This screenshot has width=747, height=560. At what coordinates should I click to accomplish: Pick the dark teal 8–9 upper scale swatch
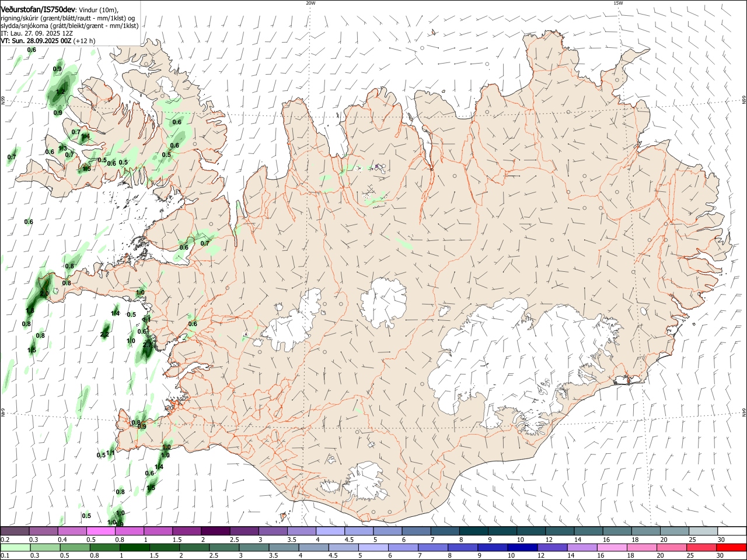[x=473, y=531]
